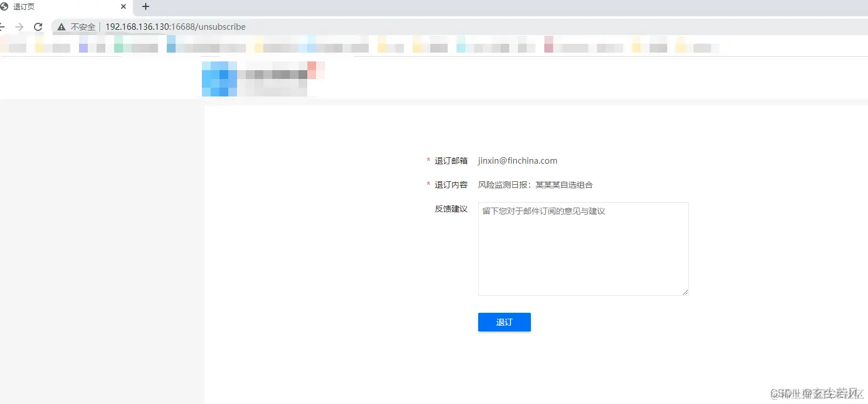Click the site logo above the form
This screenshot has width=868, height=404.
pyautogui.click(x=263, y=78)
